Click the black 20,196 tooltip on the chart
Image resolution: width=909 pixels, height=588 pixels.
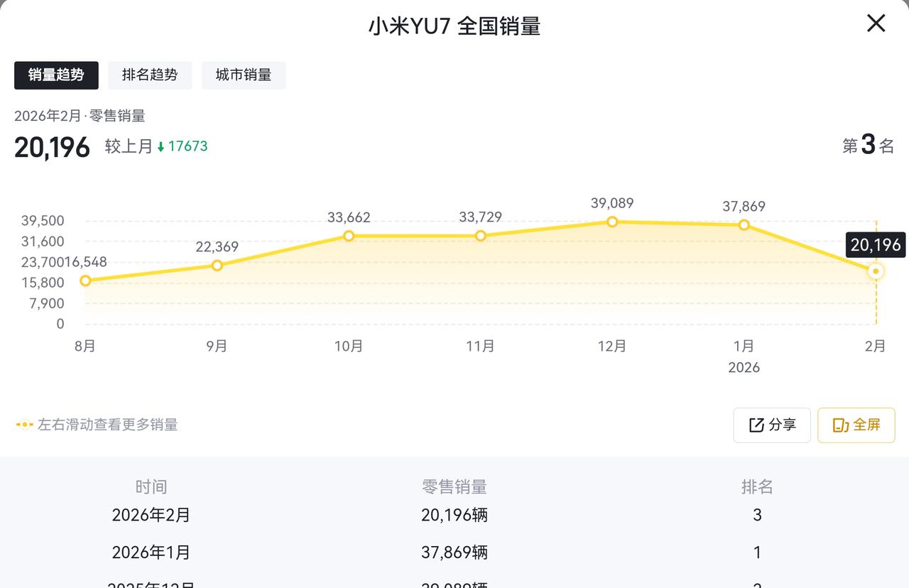point(876,245)
